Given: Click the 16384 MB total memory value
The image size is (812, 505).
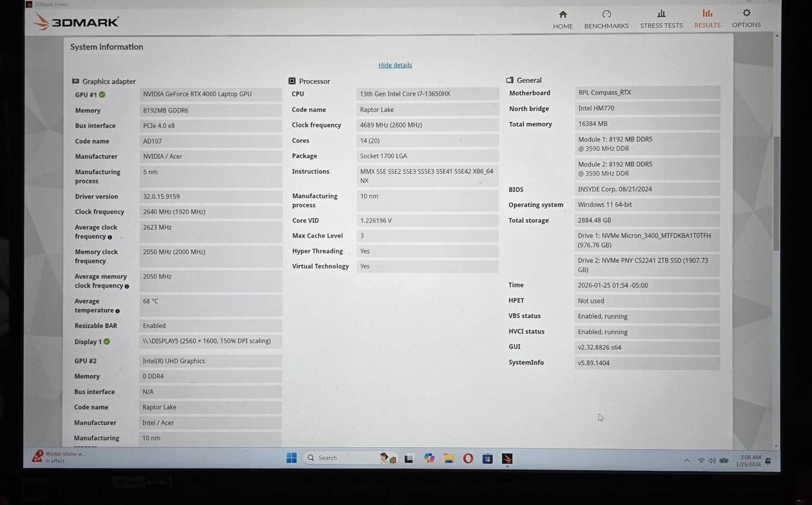Looking at the screenshot, I should click(647, 124).
